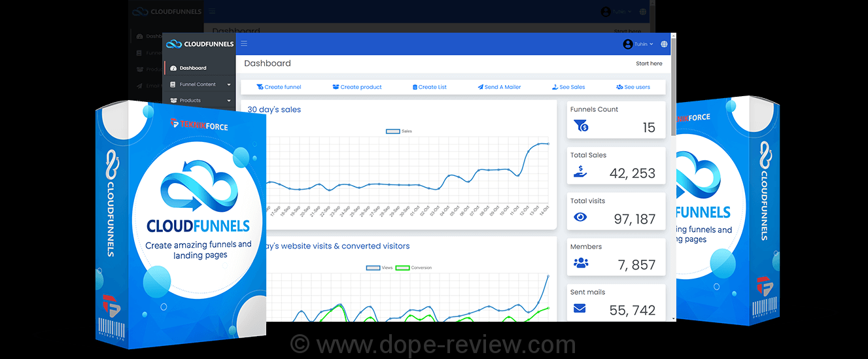868x359 pixels.
Task: Click the Funnels Count funnel icon
Action: click(580, 126)
